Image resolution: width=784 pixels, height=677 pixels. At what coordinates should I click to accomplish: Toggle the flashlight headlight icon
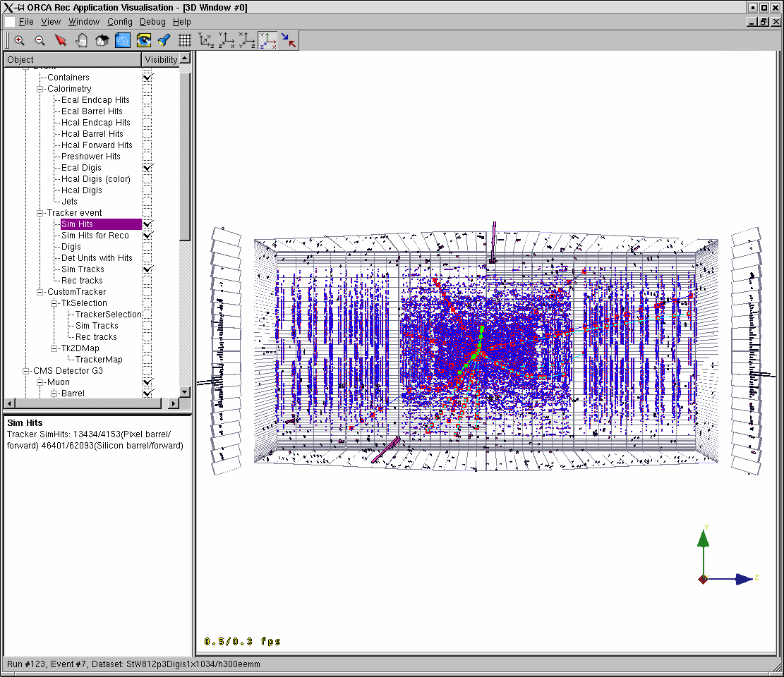(164, 41)
